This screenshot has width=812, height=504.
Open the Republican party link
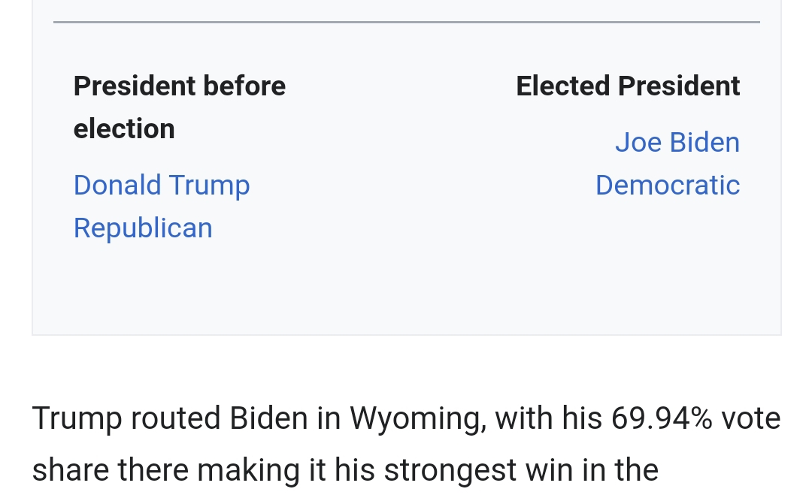point(143,228)
